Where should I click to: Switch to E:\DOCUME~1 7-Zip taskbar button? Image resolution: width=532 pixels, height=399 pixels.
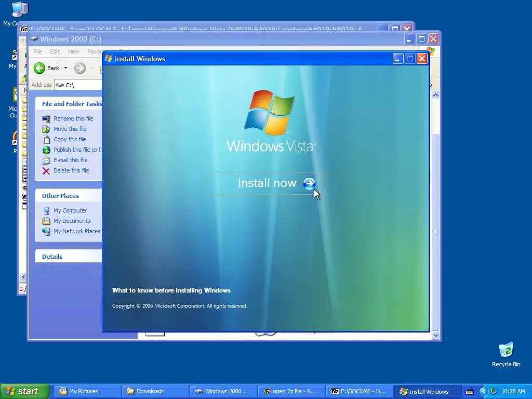click(360, 392)
